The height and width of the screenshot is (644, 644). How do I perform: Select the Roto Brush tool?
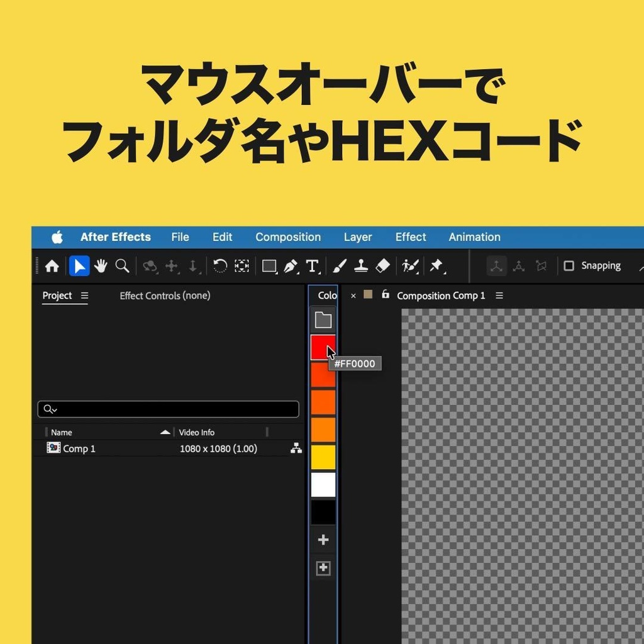tap(409, 265)
